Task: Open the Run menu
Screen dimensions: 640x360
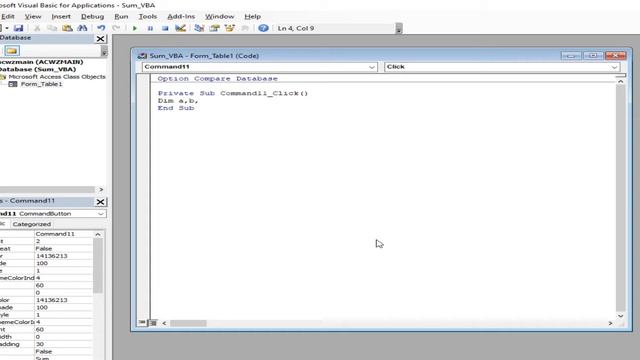Action: click(121, 16)
